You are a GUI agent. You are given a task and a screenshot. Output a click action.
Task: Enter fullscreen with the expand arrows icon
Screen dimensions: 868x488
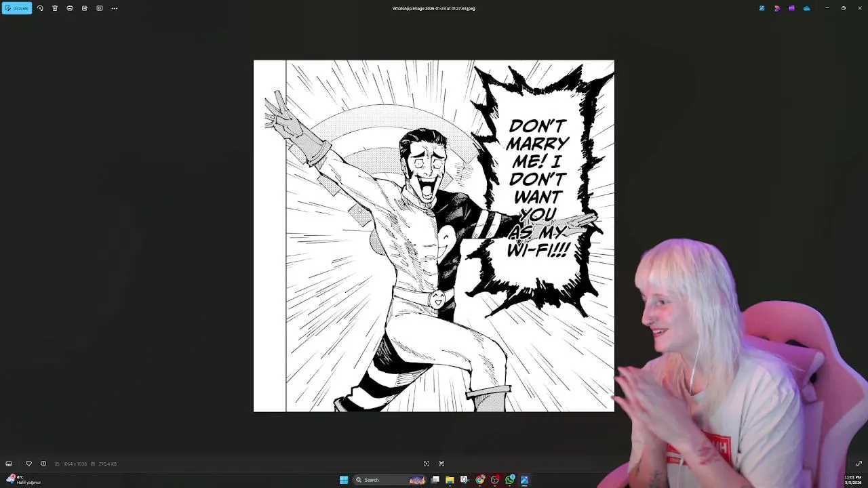[859, 464]
